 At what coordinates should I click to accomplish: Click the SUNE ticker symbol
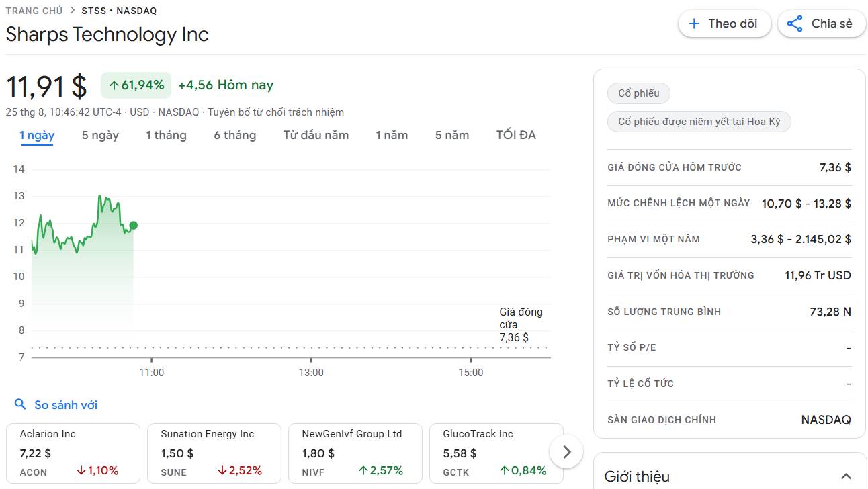173,472
